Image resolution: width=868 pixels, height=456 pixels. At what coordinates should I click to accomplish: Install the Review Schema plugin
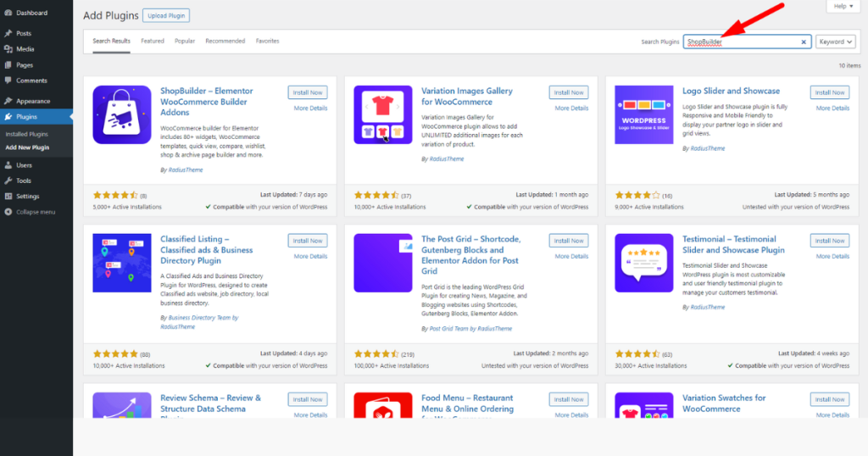308,399
